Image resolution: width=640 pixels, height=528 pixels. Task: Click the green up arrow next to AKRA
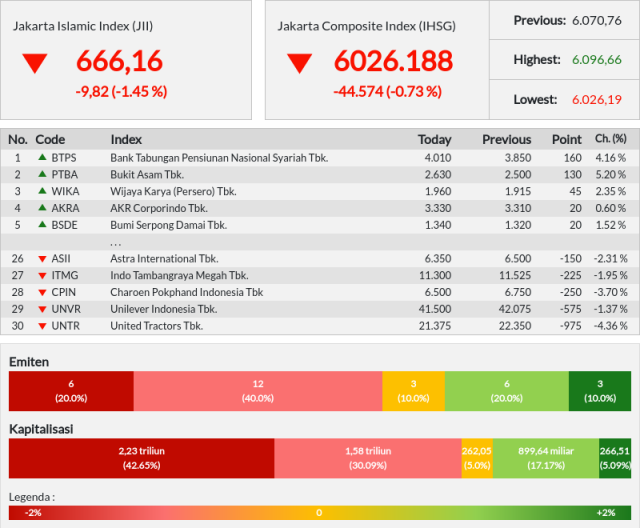point(42,207)
